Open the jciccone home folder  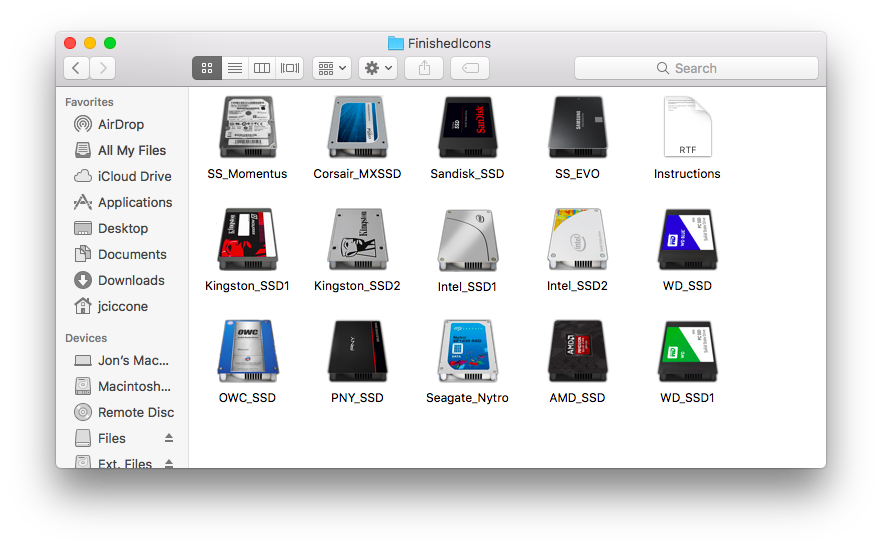point(121,306)
